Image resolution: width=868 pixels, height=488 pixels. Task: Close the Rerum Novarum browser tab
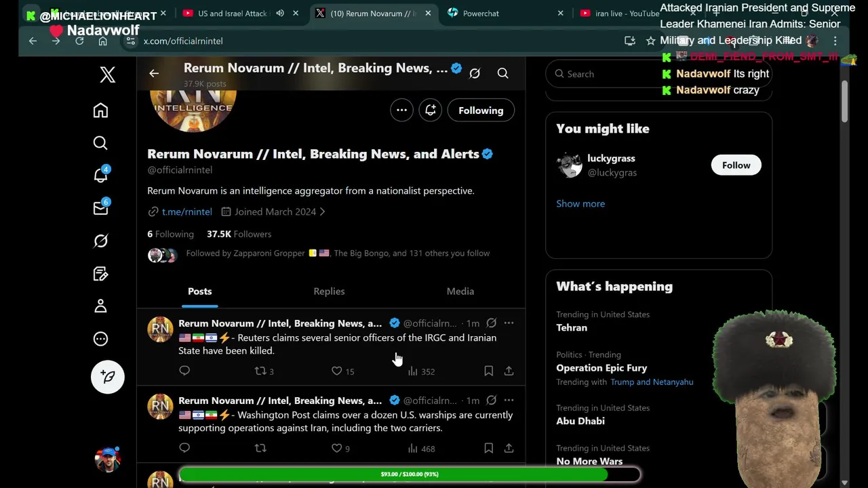(x=428, y=14)
